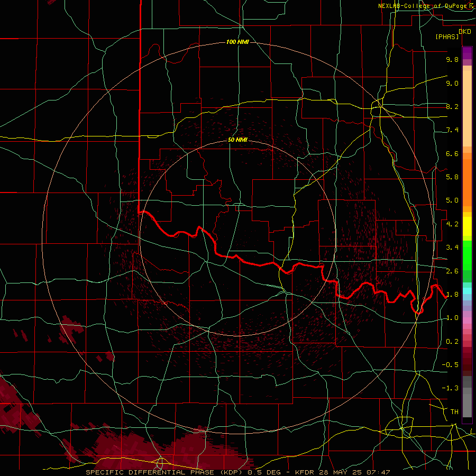The width and height of the screenshot is (476, 476).
Task: Click the TH label at the scale bottom
Action: (x=454, y=412)
